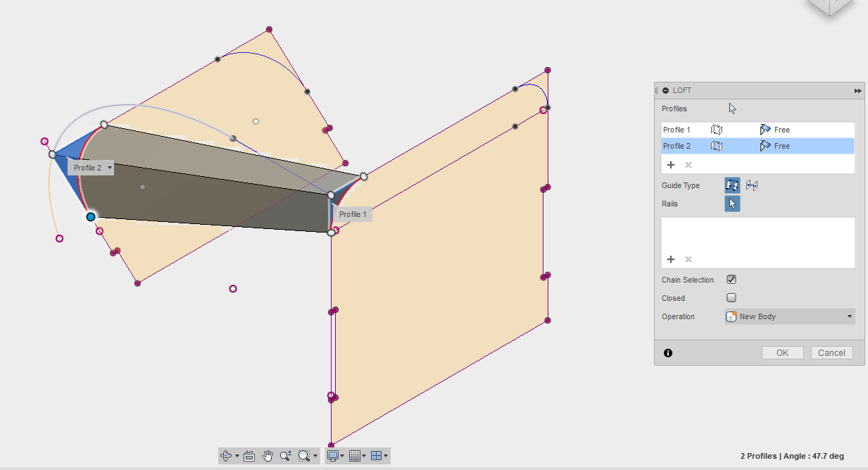Click the Rails selection cursor button
The height and width of the screenshot is (470, 868).
click(x=732, y=204)
